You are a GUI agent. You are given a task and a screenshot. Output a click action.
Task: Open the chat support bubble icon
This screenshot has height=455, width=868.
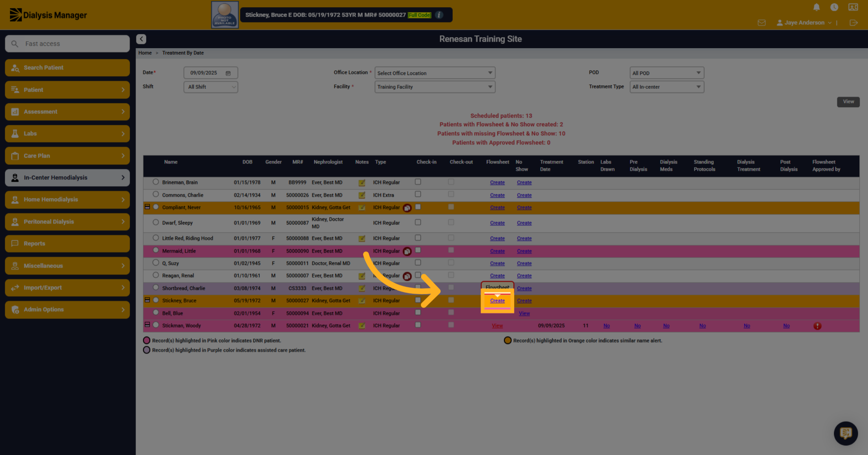point(846,433)
